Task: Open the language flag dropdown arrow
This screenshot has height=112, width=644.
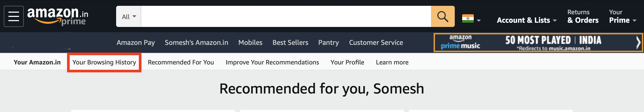Action: 479,20
